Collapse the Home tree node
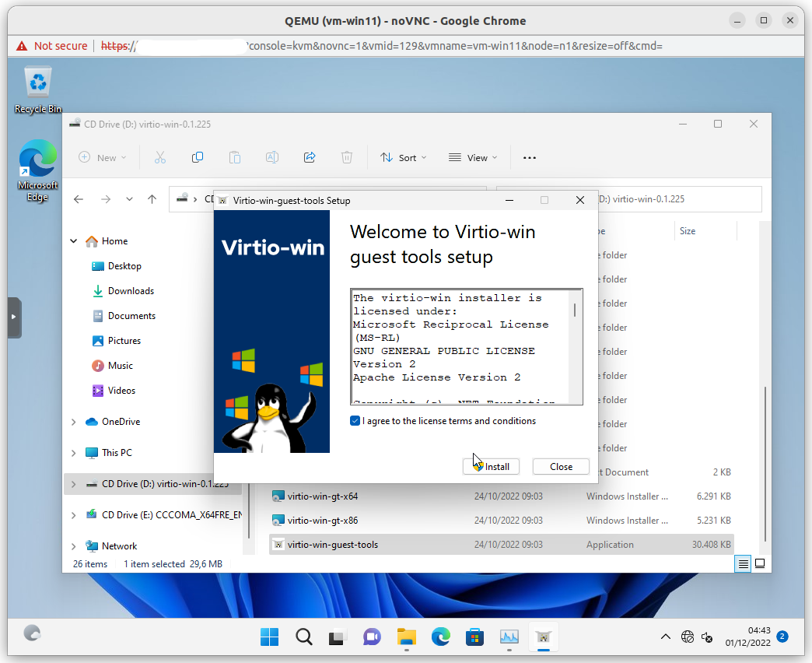The image size is (812, 663). [x=74, y=241]
